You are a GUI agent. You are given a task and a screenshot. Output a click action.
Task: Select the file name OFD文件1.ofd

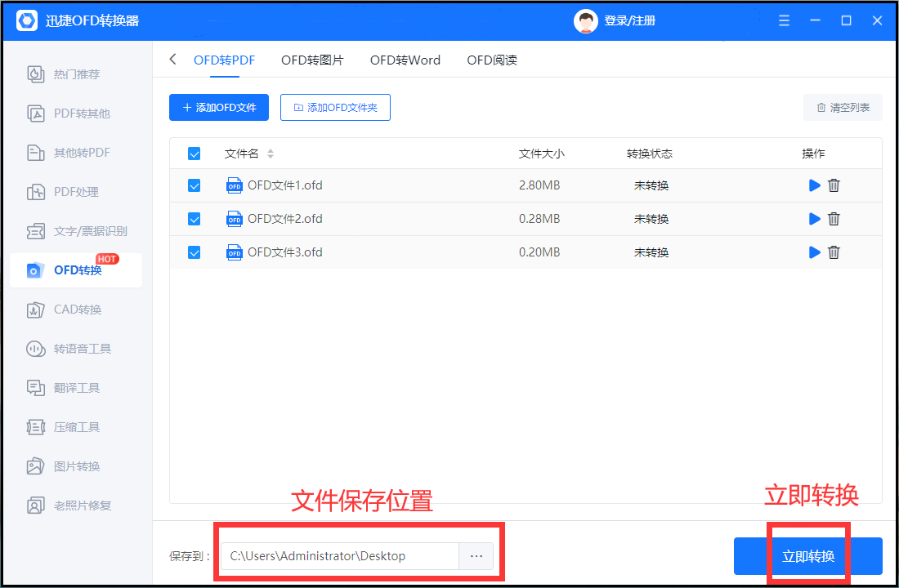click(285, 185)
